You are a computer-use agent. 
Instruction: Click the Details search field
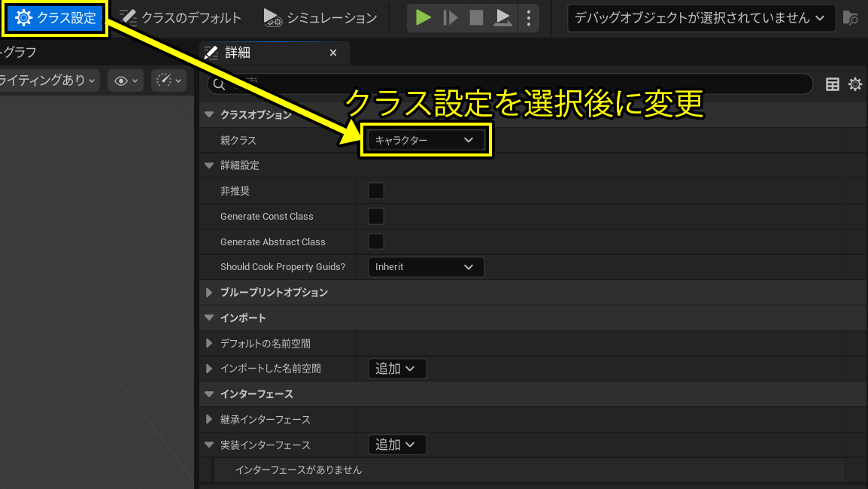pos(509,84)
